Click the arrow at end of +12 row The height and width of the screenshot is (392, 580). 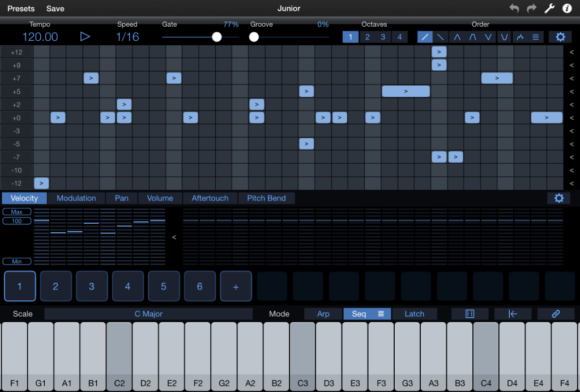[x=572, y=52]
